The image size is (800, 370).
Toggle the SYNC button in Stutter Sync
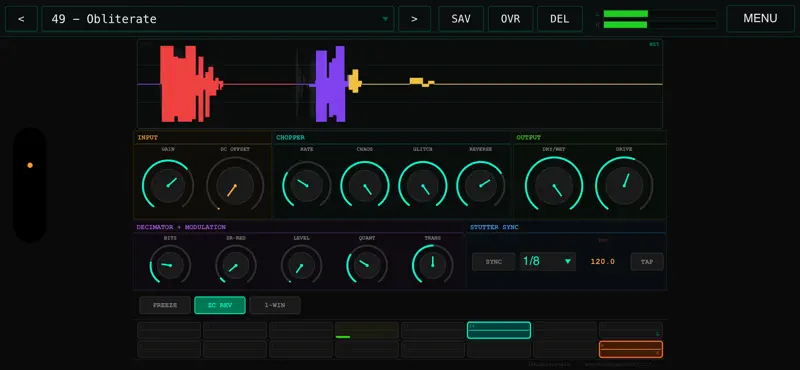tap(493, 262)
